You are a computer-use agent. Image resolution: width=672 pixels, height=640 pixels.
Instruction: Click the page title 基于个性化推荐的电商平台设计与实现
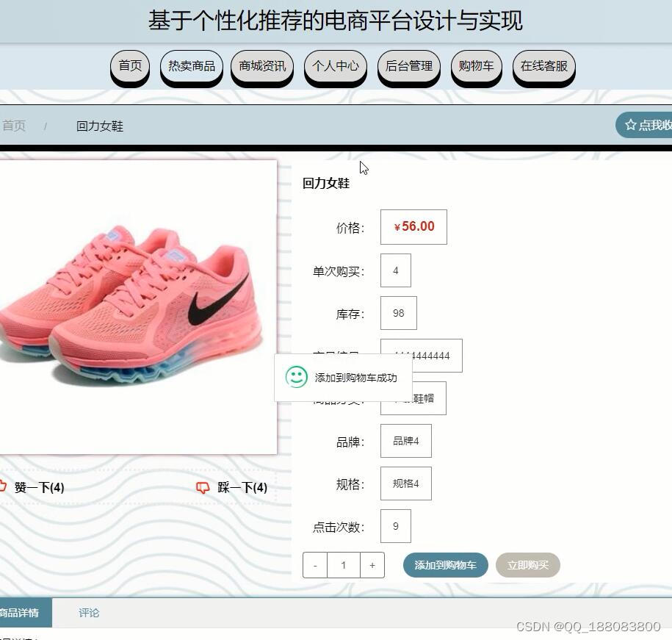click(335, 21)
